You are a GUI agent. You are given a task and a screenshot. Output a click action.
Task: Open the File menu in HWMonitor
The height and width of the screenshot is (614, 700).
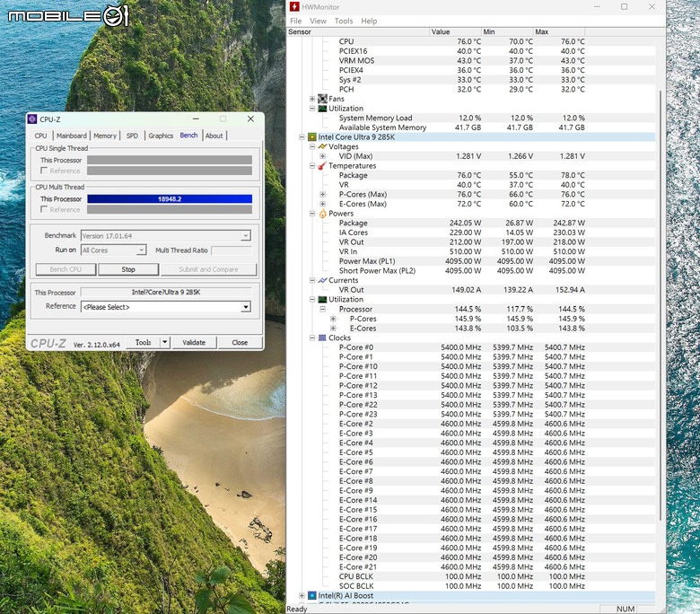[x=295, y=21]
